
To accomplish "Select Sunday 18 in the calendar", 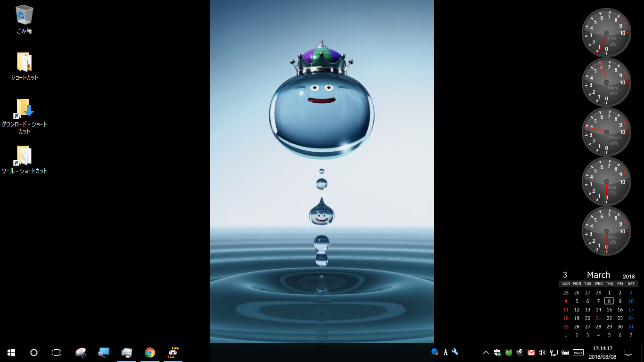I will click(566, 318).
